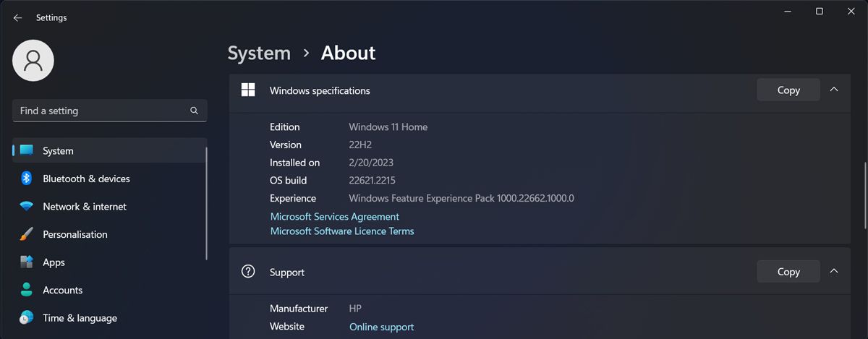Maximize the Settings window
868x339 pixels.
[x=820, y=12]
